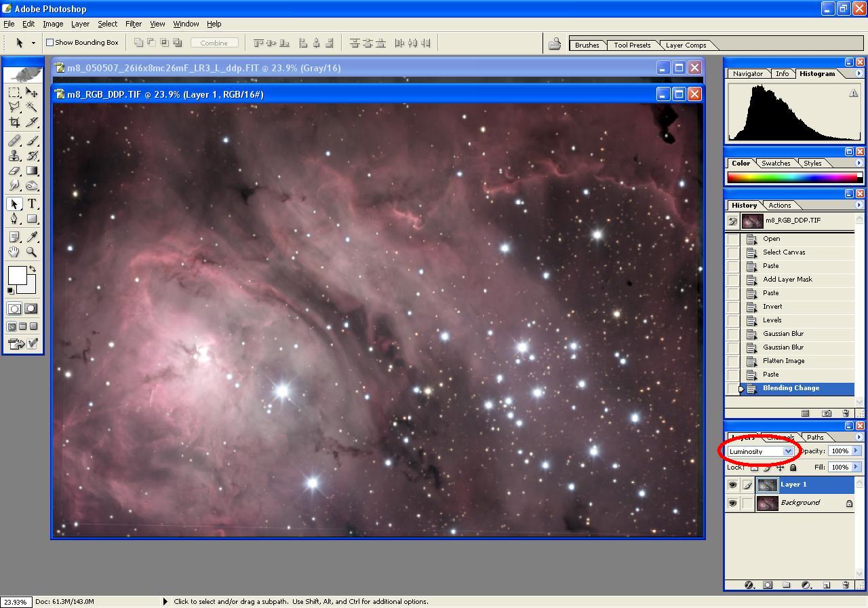Activate the Type tool
Viewport: 868px width, 608px height.
[32, 204]
